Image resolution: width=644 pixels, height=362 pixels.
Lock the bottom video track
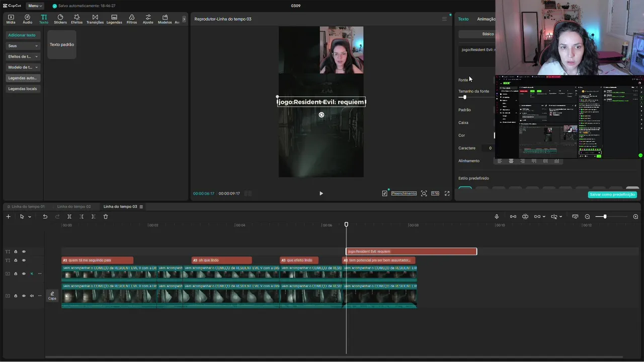pyautogui.click(x=16, y=296)
